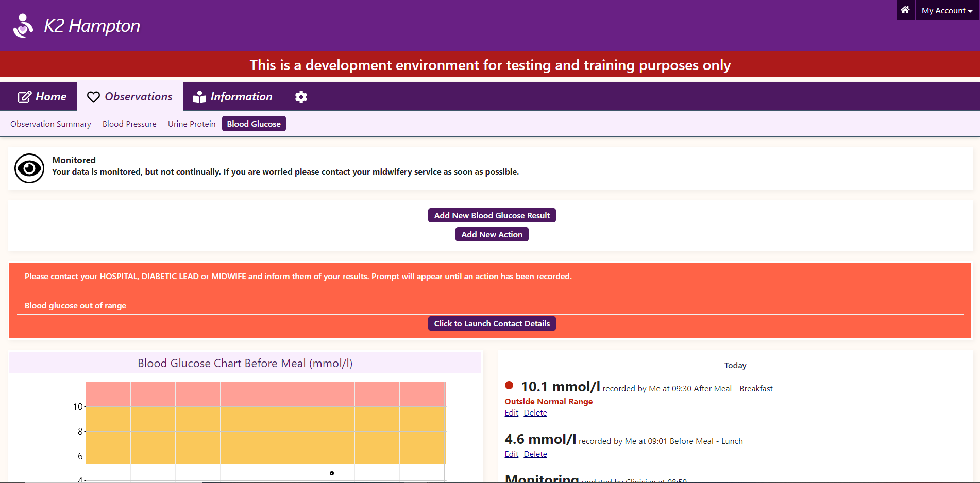Open the Urine Protein sub-tab
The image size is (980, 483).
[x=192, y=124]
